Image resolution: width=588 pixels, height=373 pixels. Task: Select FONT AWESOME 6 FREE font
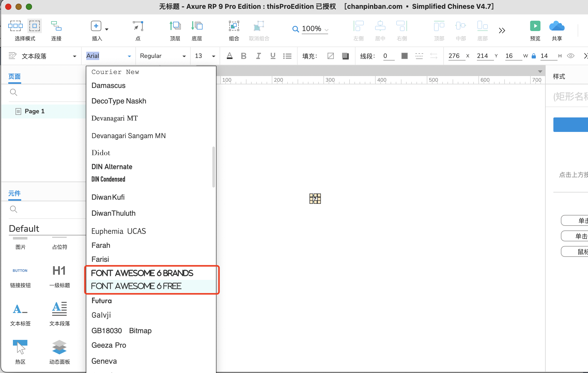pyautogui.click(x=136, y=286)
